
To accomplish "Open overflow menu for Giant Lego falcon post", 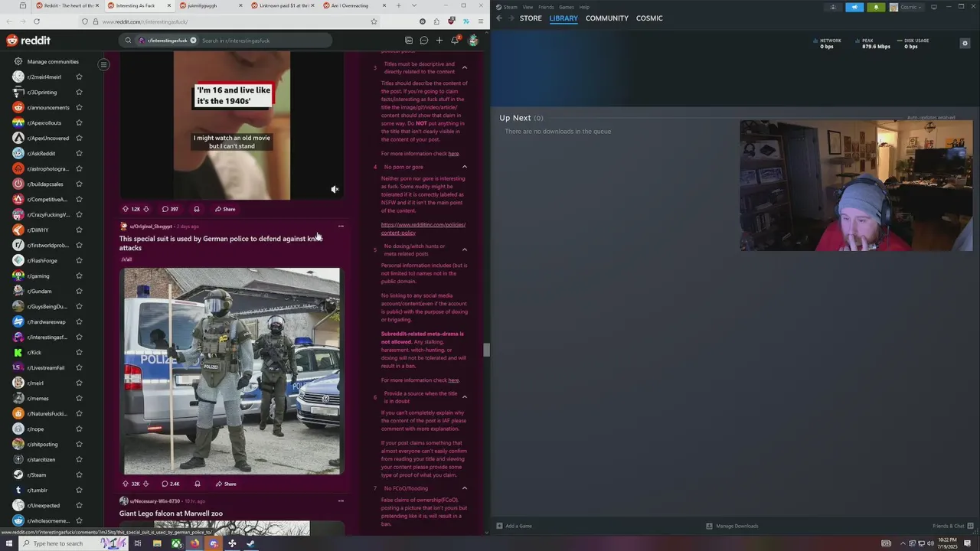I will point(341,501).
